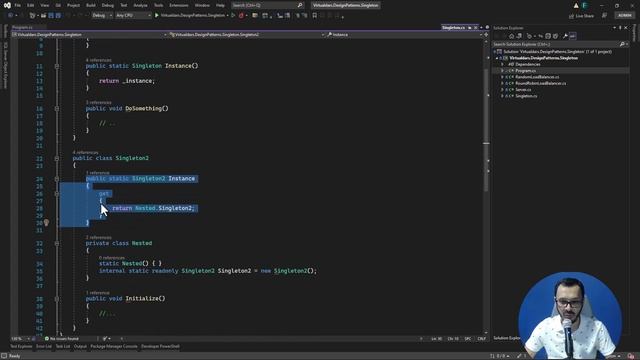Click the Search (Ctrl+Q) box
The image size is (640, 360).
click(267, 5)
